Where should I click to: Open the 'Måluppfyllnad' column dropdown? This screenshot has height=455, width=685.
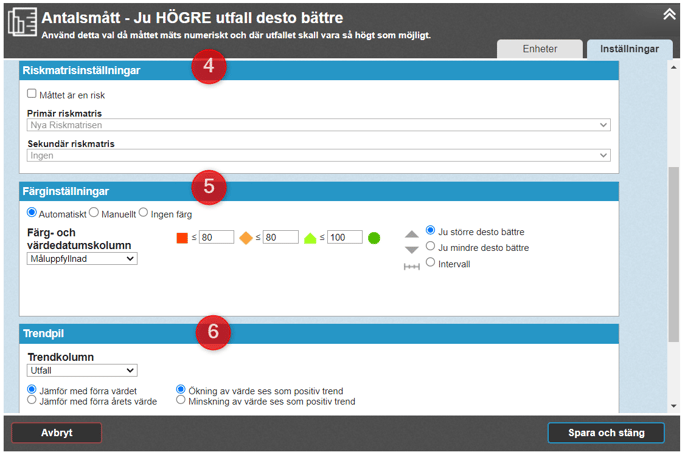click(x=82, y=259)
